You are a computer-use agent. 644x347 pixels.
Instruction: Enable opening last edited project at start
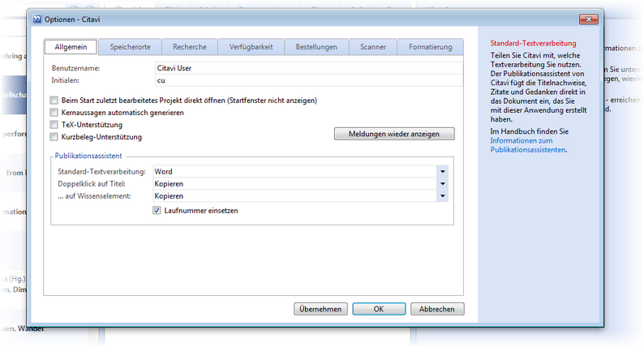(54, 101)
